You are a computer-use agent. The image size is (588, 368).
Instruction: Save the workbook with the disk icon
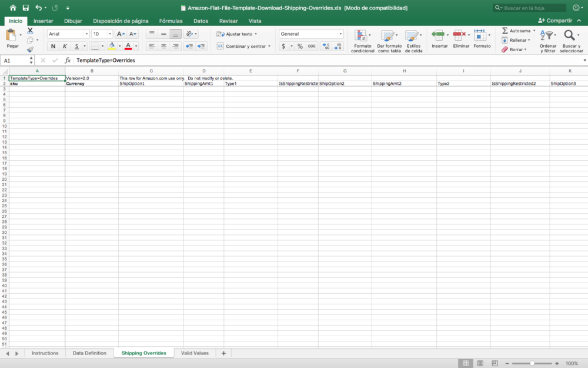click(25, 8)
